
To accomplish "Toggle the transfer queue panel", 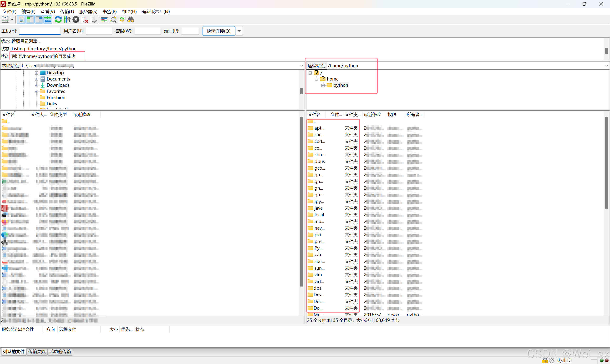I will click(48, 19).
